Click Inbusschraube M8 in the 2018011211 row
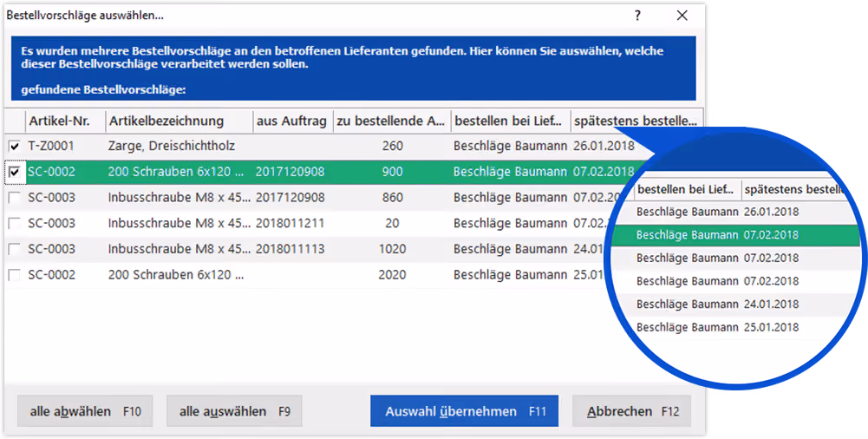Viewport: 868px width, 439px height. click(x=179, y=223)
